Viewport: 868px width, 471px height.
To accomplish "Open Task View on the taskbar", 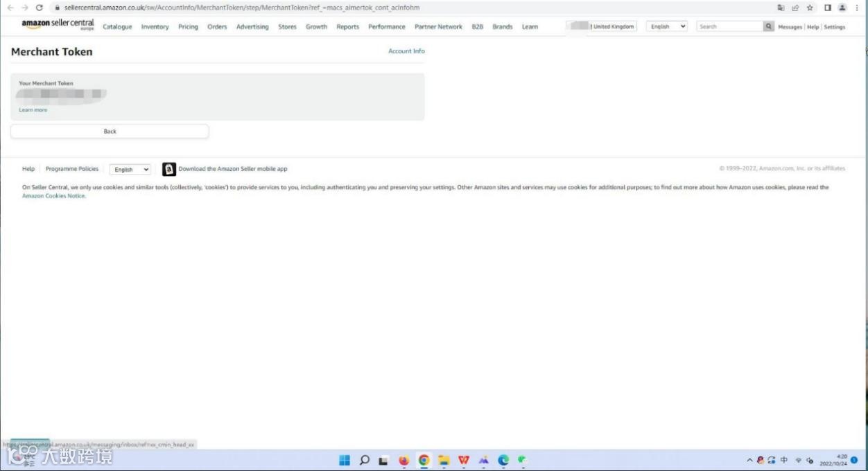I will pos(383,461).
